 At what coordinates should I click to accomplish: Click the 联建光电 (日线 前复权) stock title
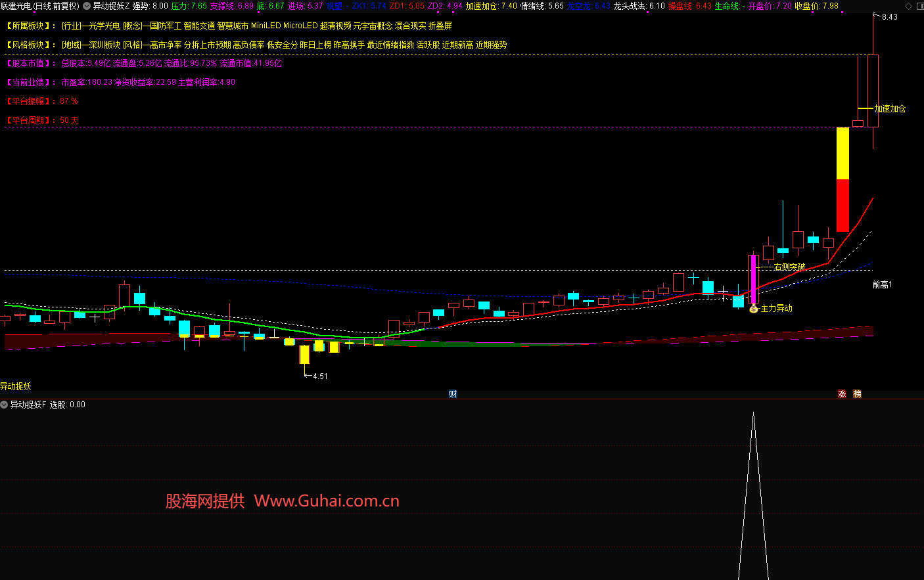coord(39,6)
